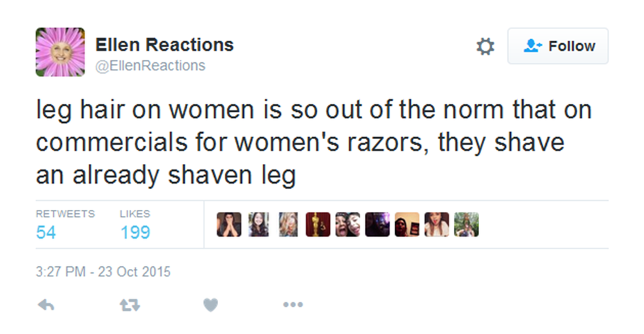Open the three-dots more options menu
Viewport: 644px width, 334px height.
pos(293,304)
